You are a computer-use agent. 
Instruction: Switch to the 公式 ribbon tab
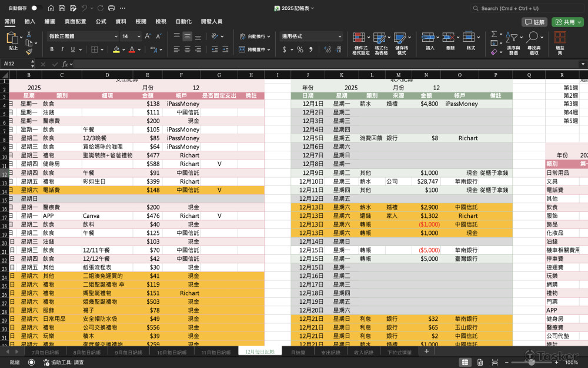click(x=101, y=21)
